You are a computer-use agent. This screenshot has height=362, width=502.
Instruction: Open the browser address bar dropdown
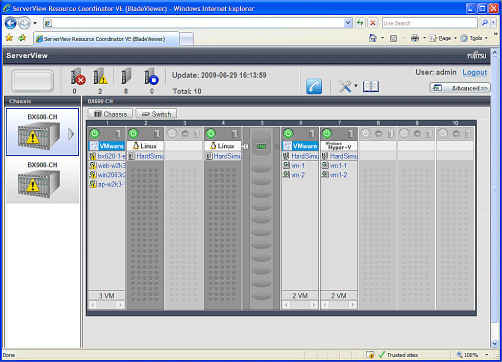click(348, 23)
